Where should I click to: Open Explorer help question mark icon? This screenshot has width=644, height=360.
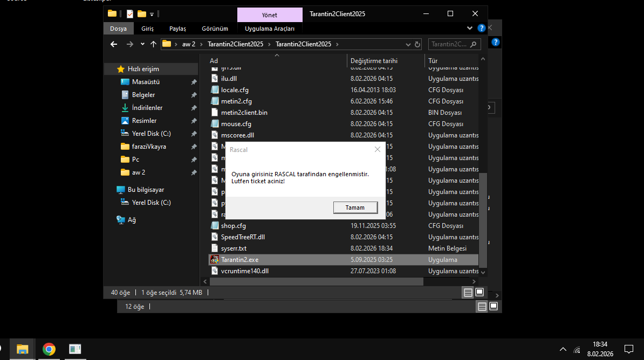tap(481, 29)
